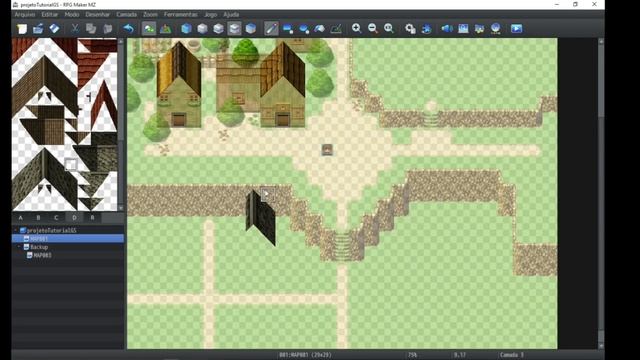
Task: Switch to tileset tab R
Action: pyautogui.click(x=92, y=218)
